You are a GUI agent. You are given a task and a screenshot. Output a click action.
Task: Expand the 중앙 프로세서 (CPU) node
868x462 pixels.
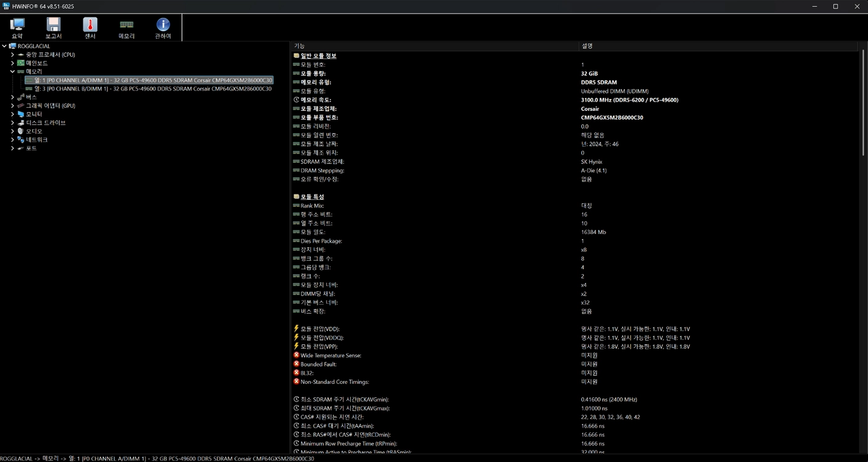tap(12, 55)
